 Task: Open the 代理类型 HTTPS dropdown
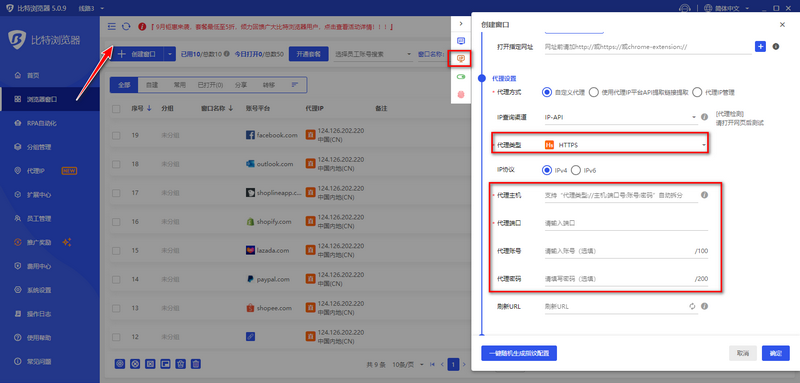pyautogui.click(x=626, y=145)
